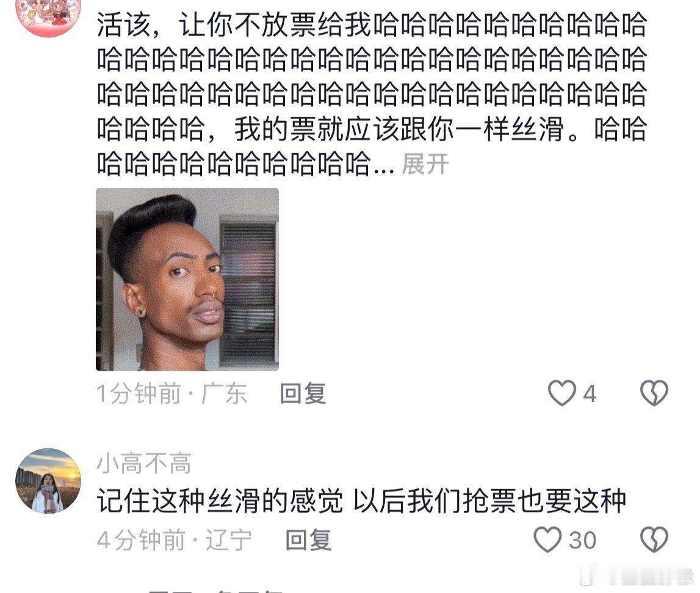Tap the 4分钟前 · 辽宁 timestamp

pos(174,540)
